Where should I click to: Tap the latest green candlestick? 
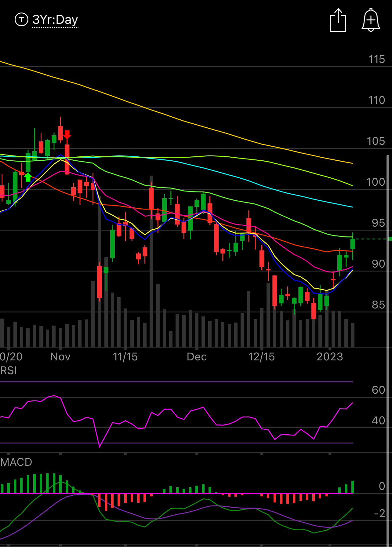353,244
